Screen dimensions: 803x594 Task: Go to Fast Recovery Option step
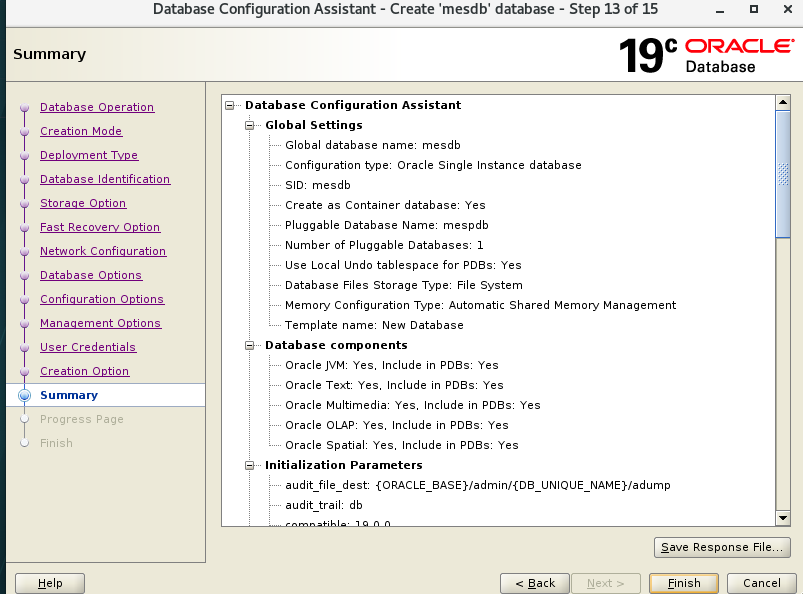click(x=100, y=227)
